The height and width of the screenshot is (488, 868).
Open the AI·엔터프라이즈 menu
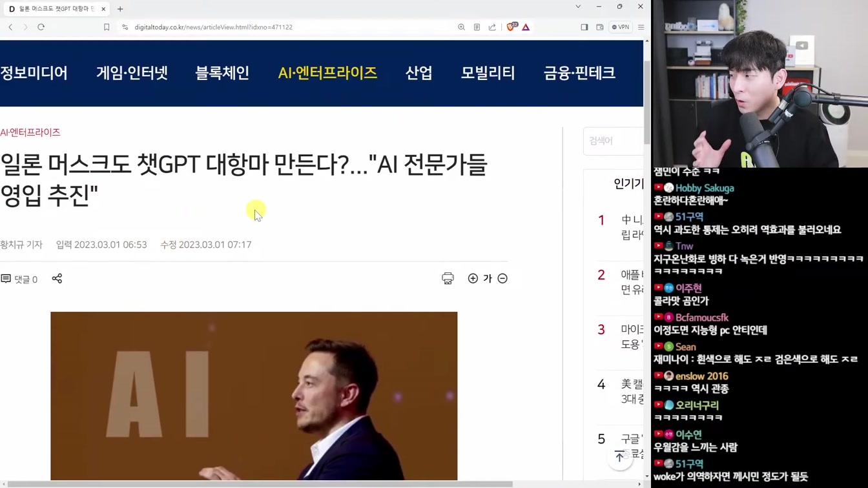[327, 73]
